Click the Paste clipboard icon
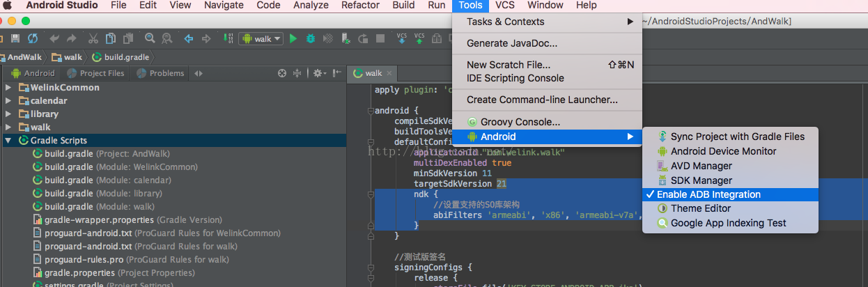 pos(128,39)
